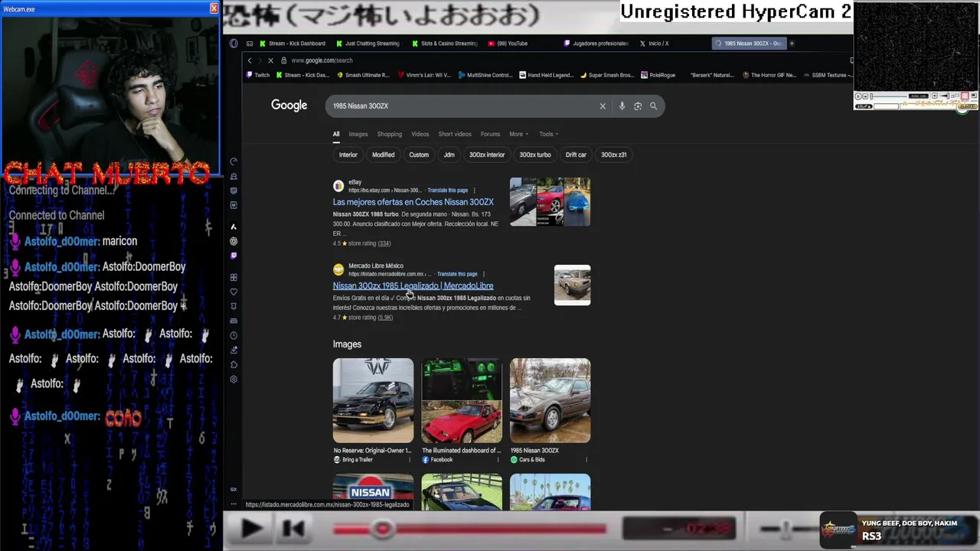Click the magnifier search button
The width and height of the screenshot is (980, 551).
[x=653, y=106]
